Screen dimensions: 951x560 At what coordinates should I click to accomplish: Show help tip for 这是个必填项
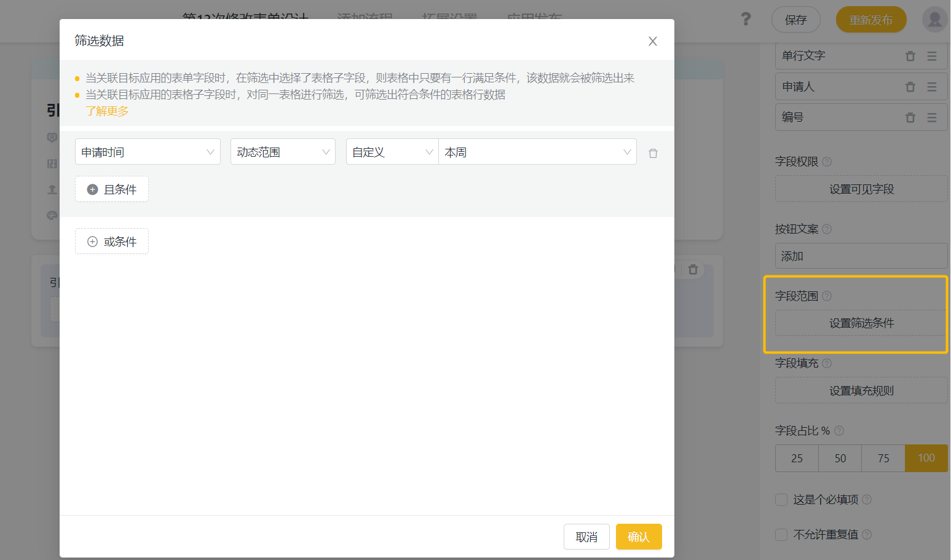[x=867, y=500]
